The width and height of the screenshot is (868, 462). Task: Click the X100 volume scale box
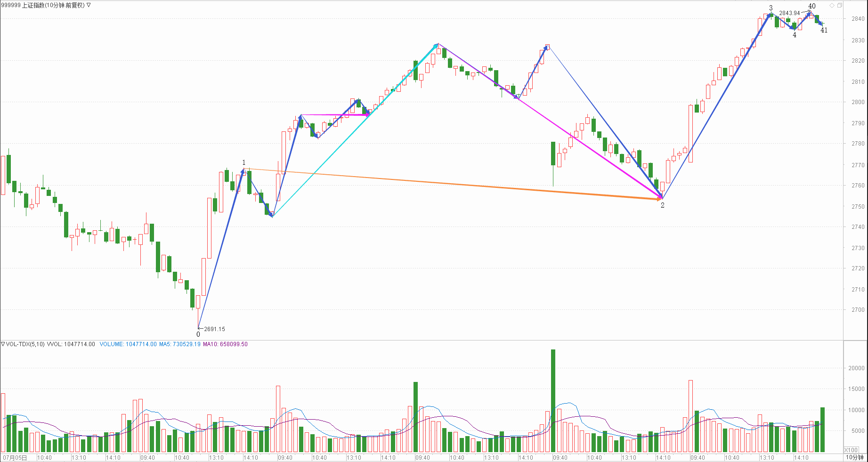(x=851, y=450)
